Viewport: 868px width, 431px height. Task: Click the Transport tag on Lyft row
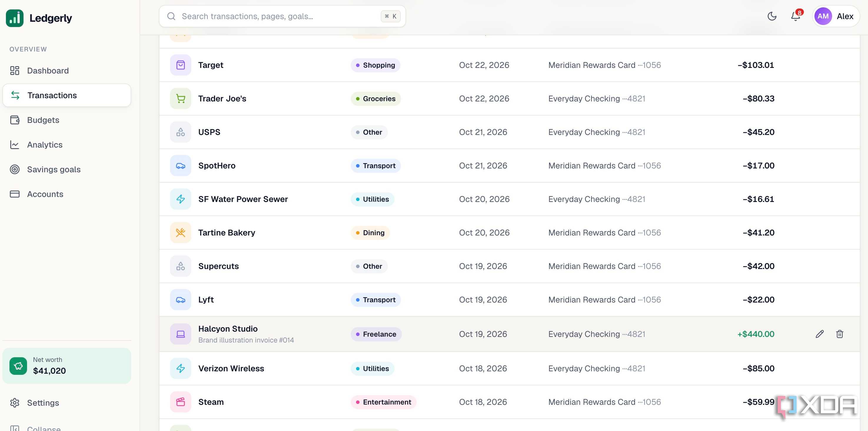click(x=376, y=300)
